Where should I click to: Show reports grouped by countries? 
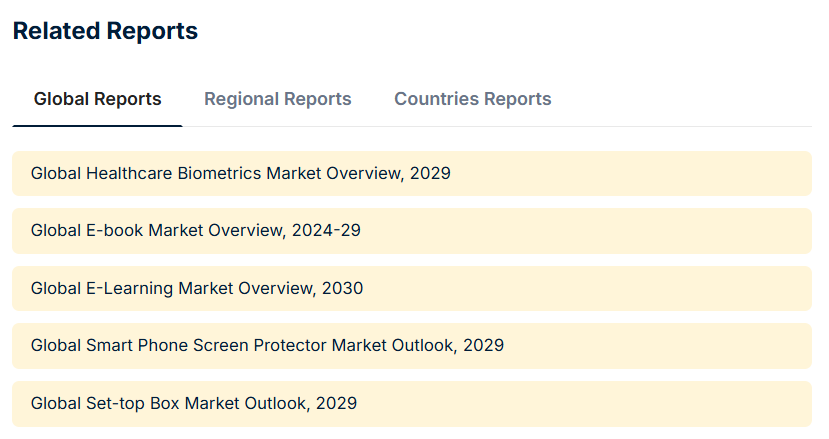coord(472,99)
